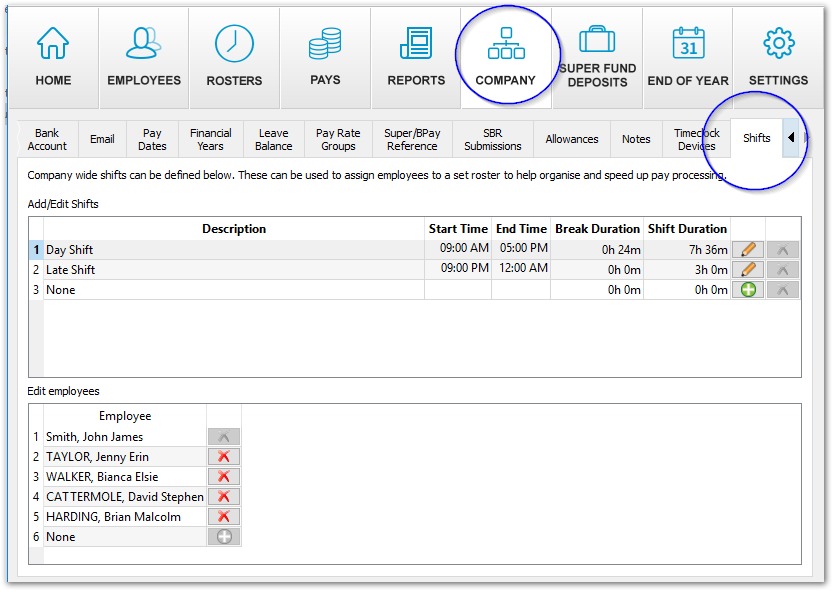The height and width of the screenshot is (591, 833).
Task: Open the Pay Rate Groups tab
Action: click(x=338, y=139)
